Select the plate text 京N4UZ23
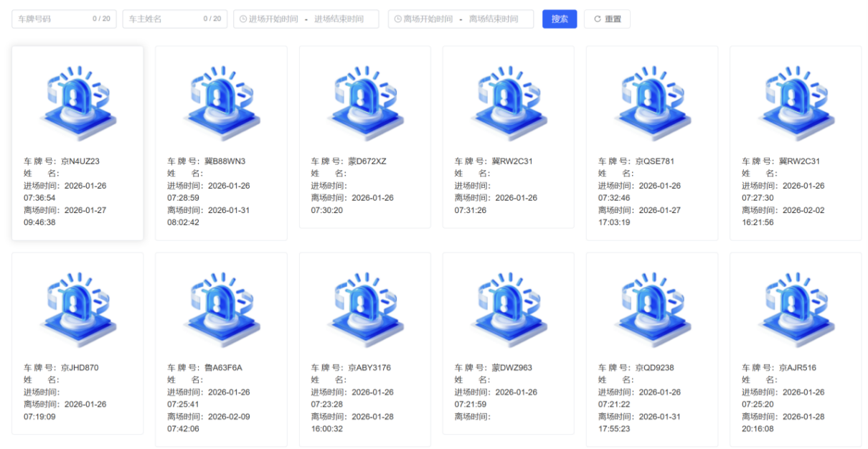Image resolution: width=868 pixels, height=449 pixels. [80, 161]
